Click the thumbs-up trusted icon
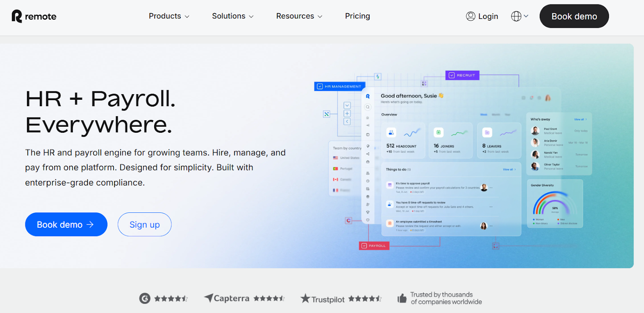Image resolution: width=644 pixels, height=313 pixels. pyautogui.click(x=402, y=299)
